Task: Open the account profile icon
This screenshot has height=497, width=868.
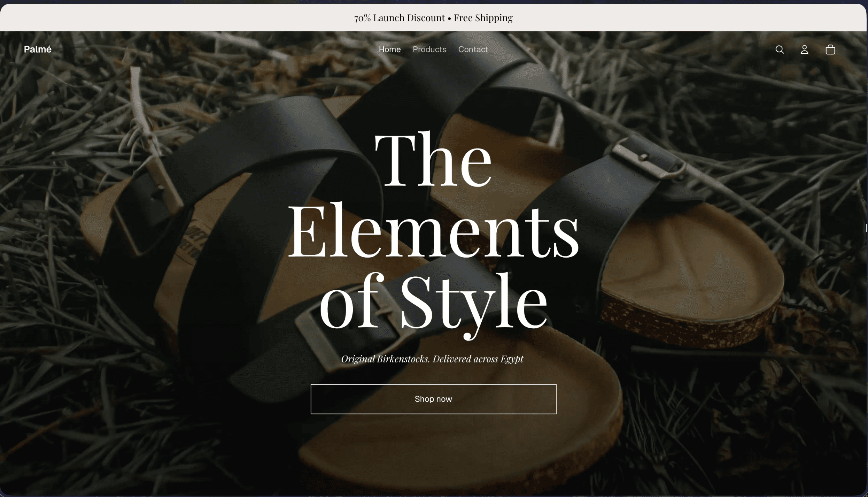Action: point(804,49)
